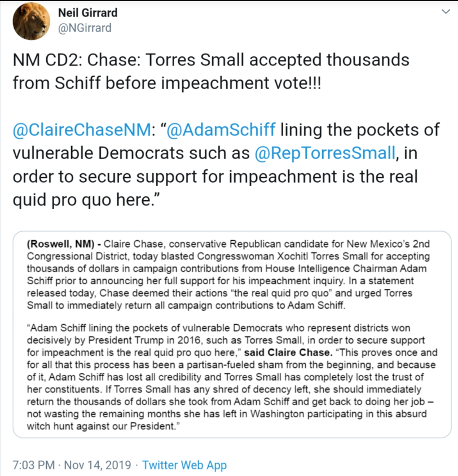Expand the tweet options chevron menu
This screenshot has width=458, height=476.
coord(446,12)
